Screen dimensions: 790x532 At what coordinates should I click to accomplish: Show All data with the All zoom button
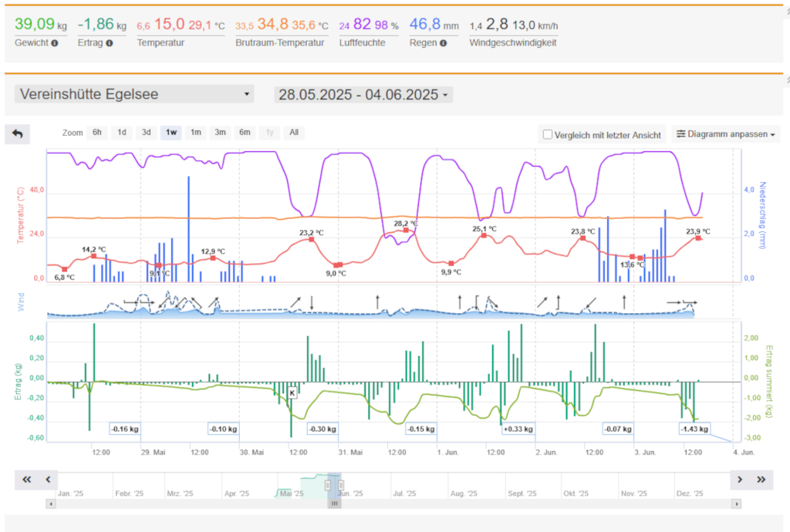point(294,132)
